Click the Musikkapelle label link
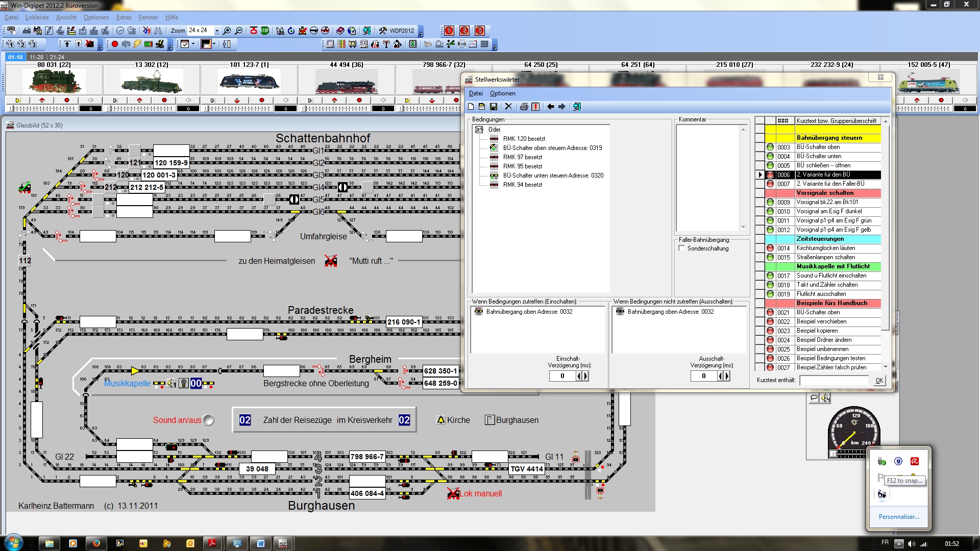 coord(127,383)
